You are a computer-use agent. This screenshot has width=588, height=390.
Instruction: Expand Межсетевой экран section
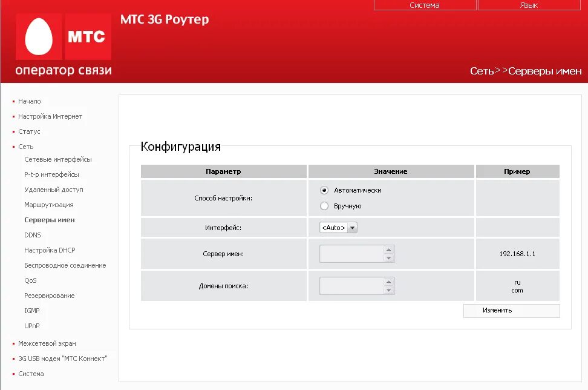47,343
